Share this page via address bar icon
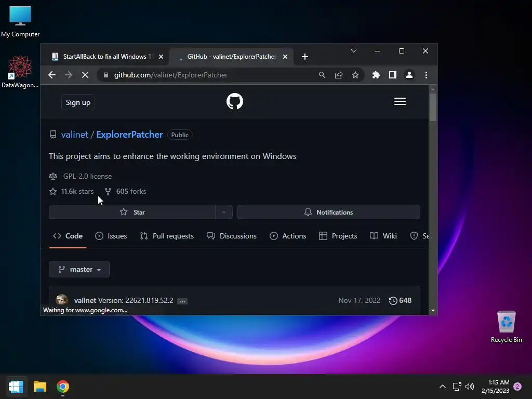The image size is (532, 399). (x=339, y=75)
